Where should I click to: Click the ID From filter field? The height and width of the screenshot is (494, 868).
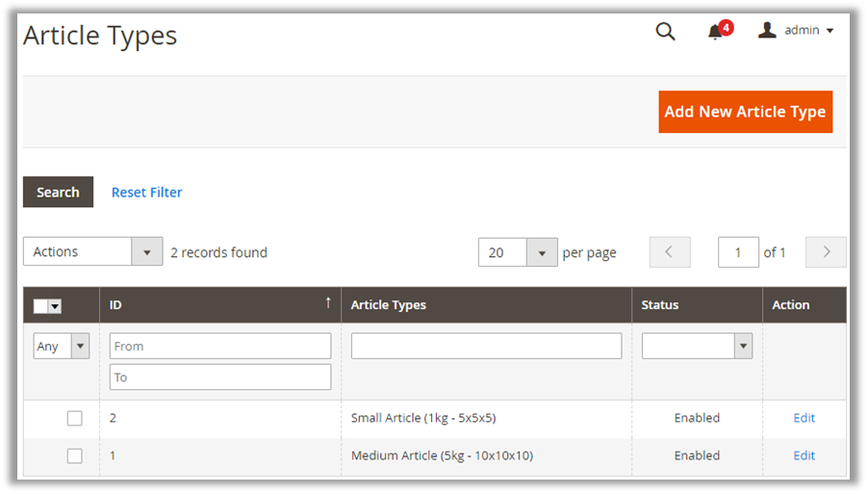(x=220, y=346)
